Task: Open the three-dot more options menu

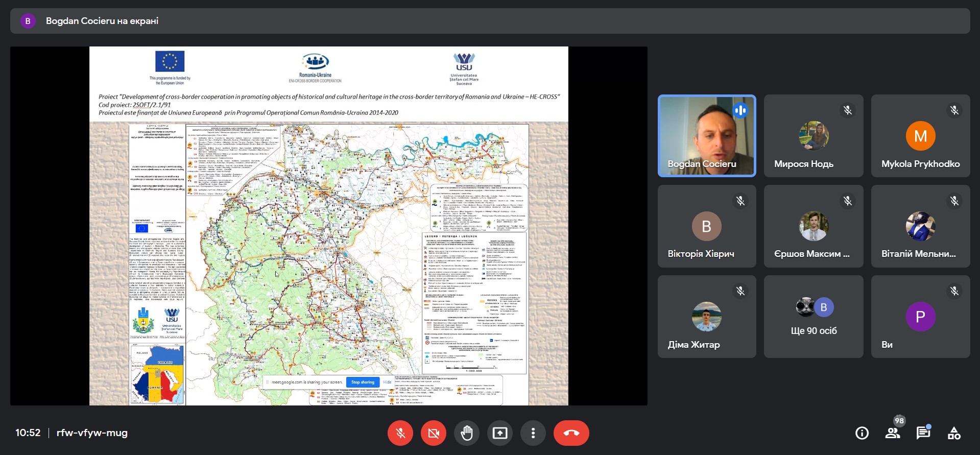Action: 533,433
